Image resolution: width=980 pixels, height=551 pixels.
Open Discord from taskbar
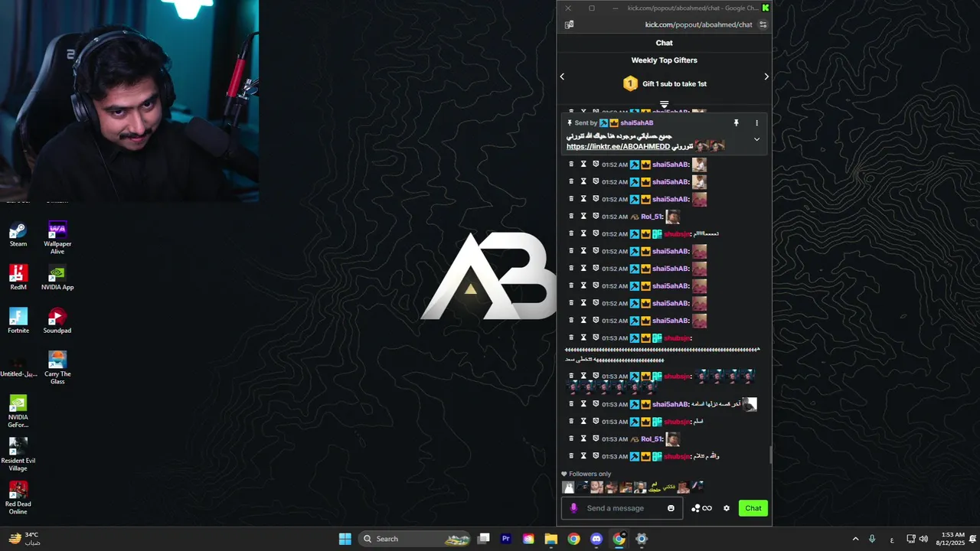pyautogui.click(x=596, y=539)
